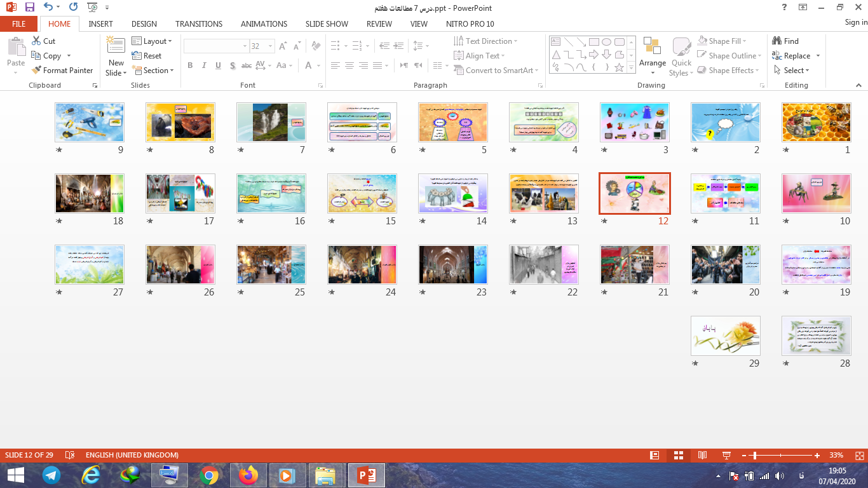The height and width of the screenshot is (488, 868).
Task: Click the Quick Styles icon
Action: (x=681, y=48)
